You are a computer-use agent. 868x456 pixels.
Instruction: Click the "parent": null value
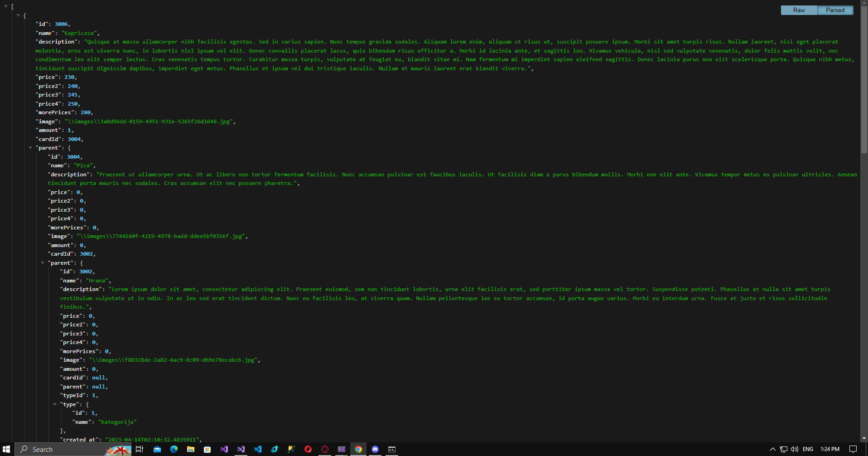click(99, 387)
